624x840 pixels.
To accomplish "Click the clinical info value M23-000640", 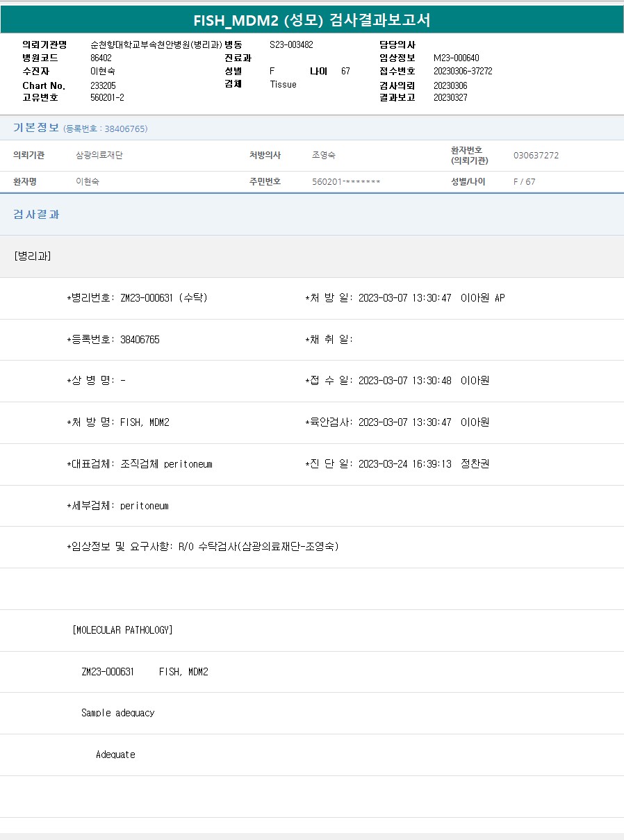I will click(x=456, y=58).
